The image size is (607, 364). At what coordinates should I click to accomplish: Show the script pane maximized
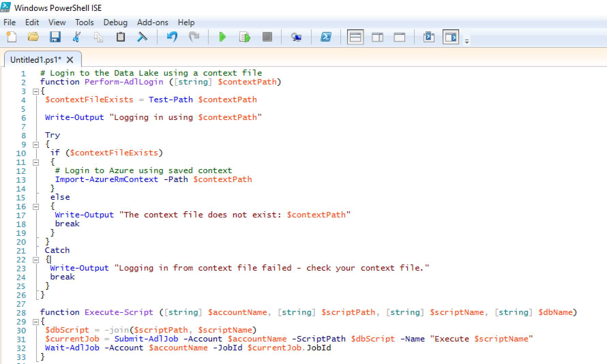[399, 37]
